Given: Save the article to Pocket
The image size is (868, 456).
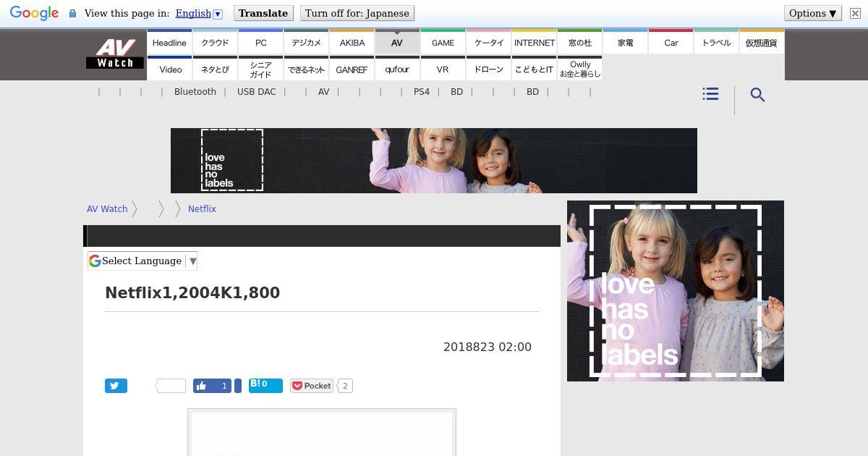Looking at the screenshot, I should tap(312, 386).
